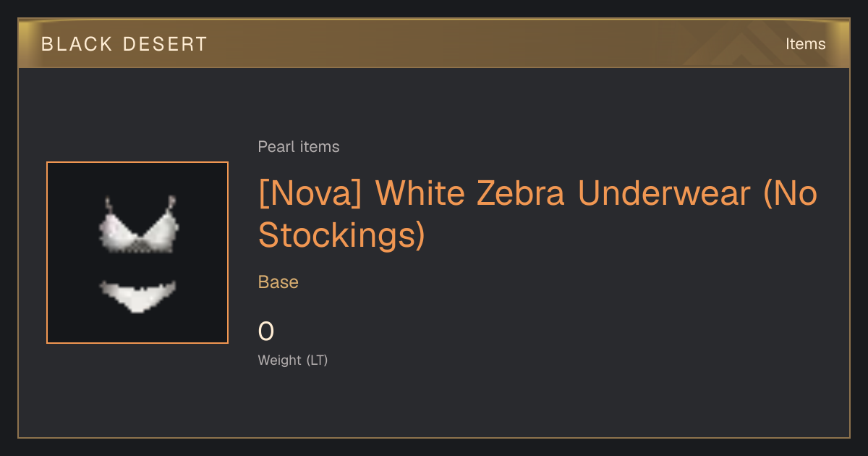Click the Weight (LT) label
The height and width of the screenshot is (456, 868).
(293, 360)
